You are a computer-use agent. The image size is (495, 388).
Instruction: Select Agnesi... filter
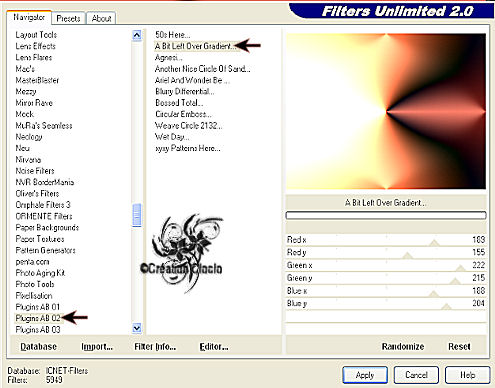click(168, 58)
